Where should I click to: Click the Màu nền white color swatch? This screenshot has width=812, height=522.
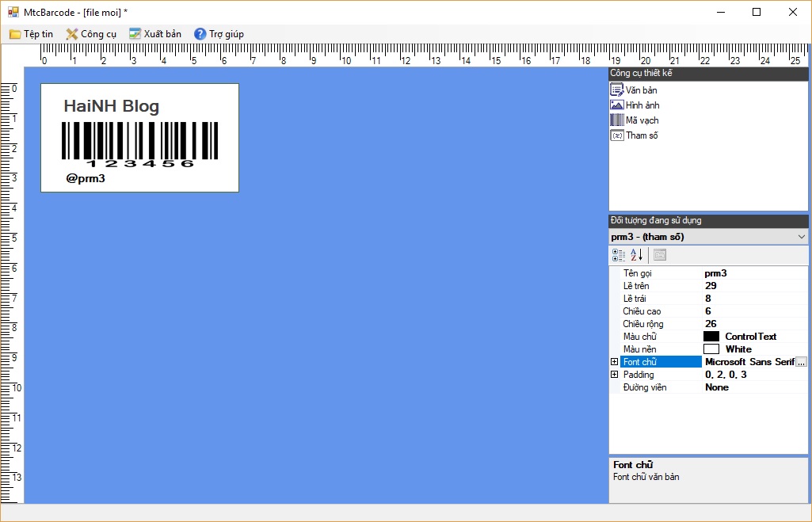coord(711,349)
